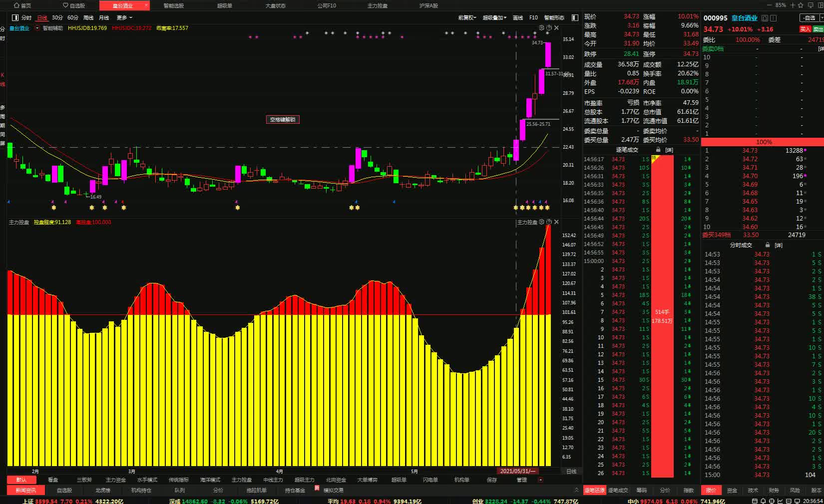Close main chart indicator panel
824x504 pixels.
[x=556, y=28]
